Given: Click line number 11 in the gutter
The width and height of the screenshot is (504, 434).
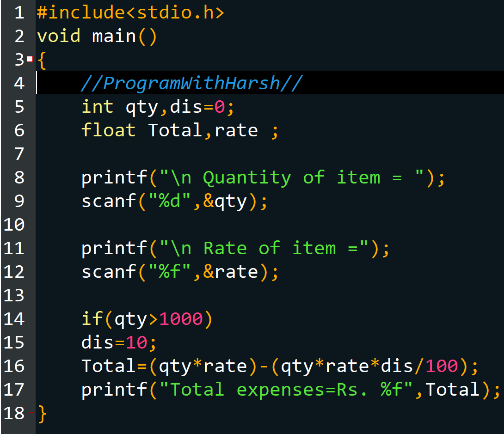Looking at the screenshot, I should 14,248.
